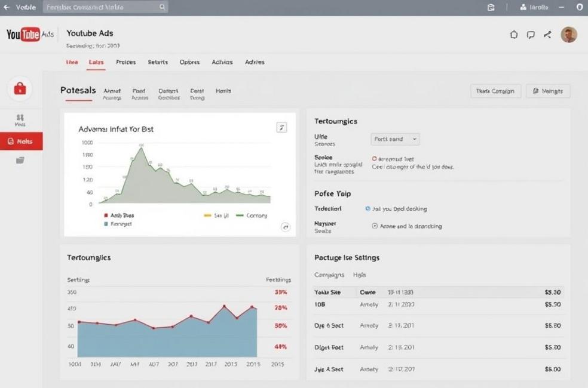Screen dimensions: 588x388
Task: Click the Tiark Cargiign button
Action: [x=495, y=91]
